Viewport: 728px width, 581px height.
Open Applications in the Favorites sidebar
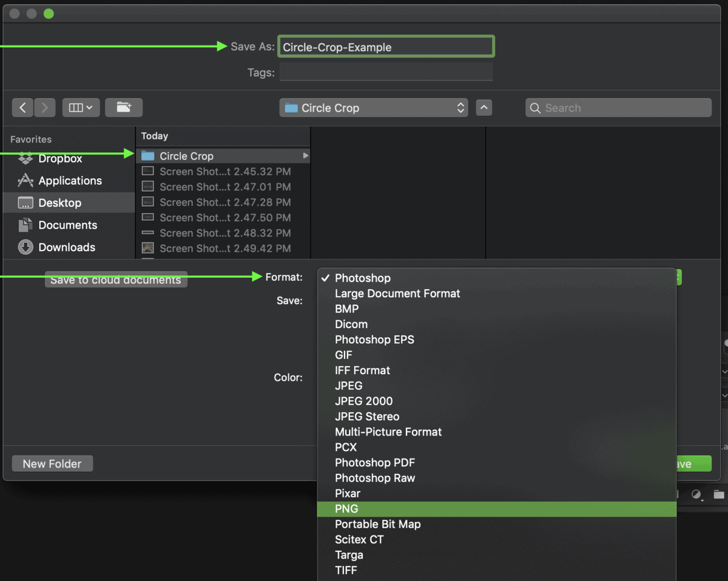60,181
